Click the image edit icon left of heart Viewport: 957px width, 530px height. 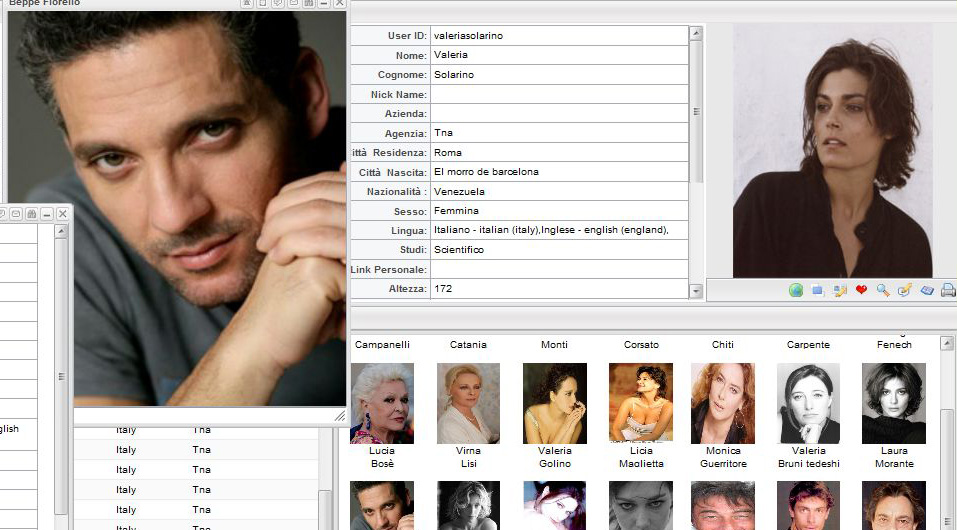point(840,290)
